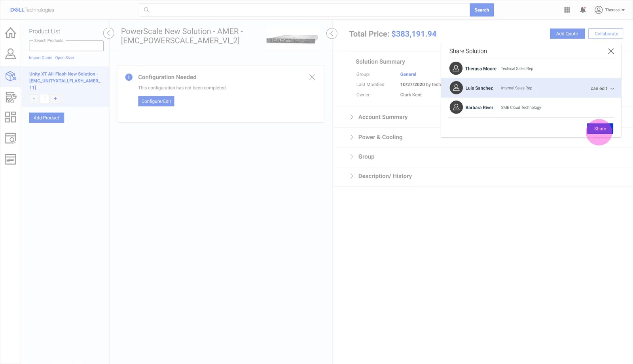
Task: Click the Total Price value $383,191.94
Action: (414, 34)
